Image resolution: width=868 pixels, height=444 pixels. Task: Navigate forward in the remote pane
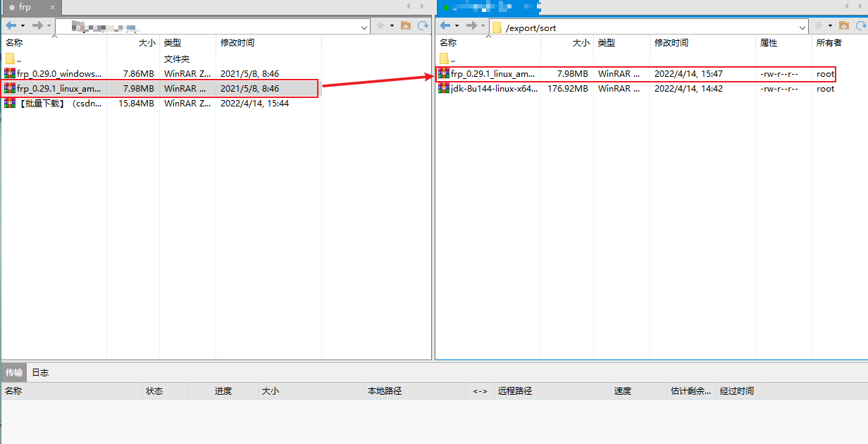(x=470, y=26)
